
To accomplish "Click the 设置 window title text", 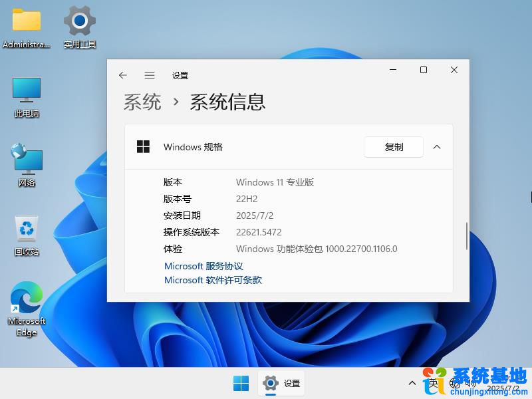I will tap(180, 75).
